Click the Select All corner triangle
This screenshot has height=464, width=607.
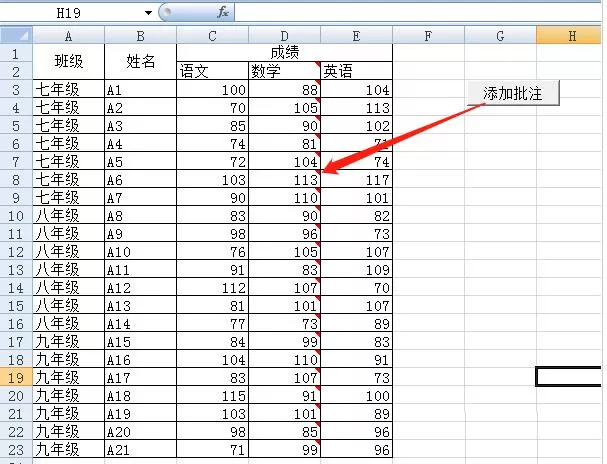(x=16, y=36)
